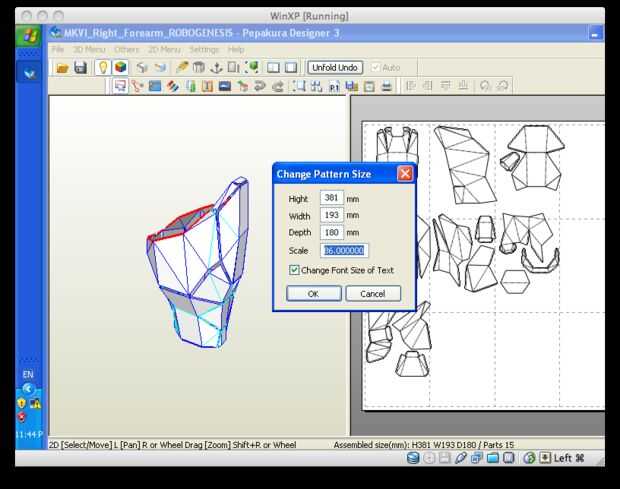
Task: Click the Depth value field
Action: point(332,232)
